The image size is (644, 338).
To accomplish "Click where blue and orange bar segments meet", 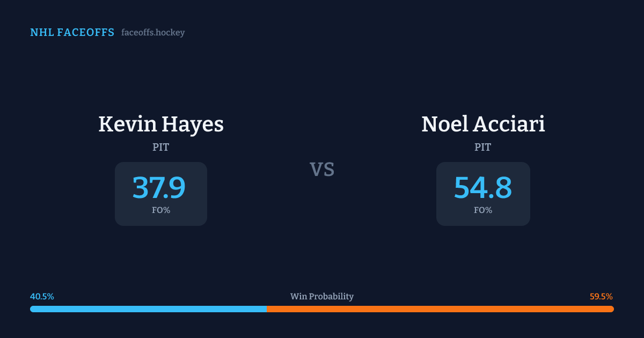I will (267, 309).
